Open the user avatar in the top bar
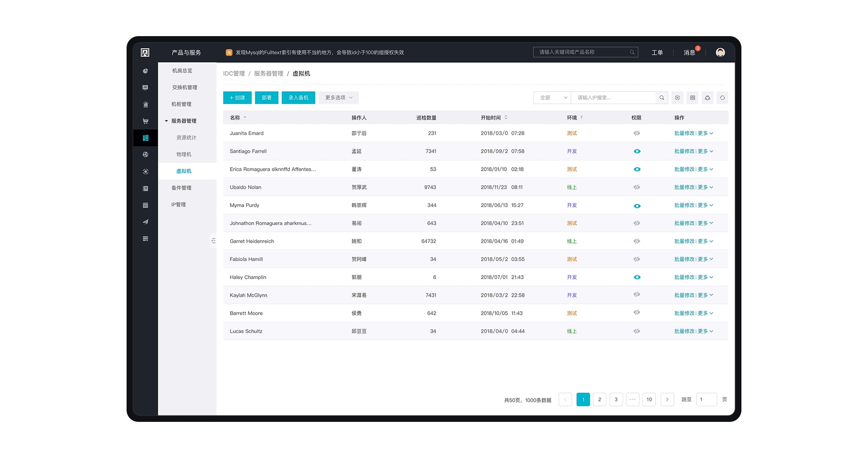The height and width of the screenshot is (458, 868). point(720,52)
